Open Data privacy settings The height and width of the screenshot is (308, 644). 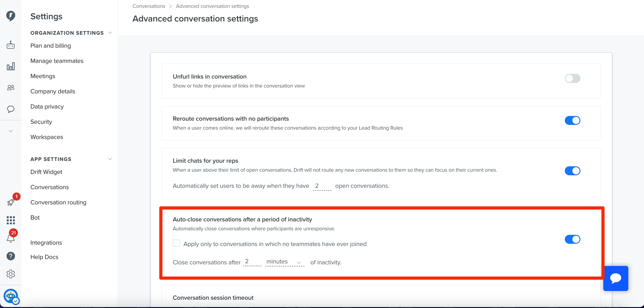(47, 107)
